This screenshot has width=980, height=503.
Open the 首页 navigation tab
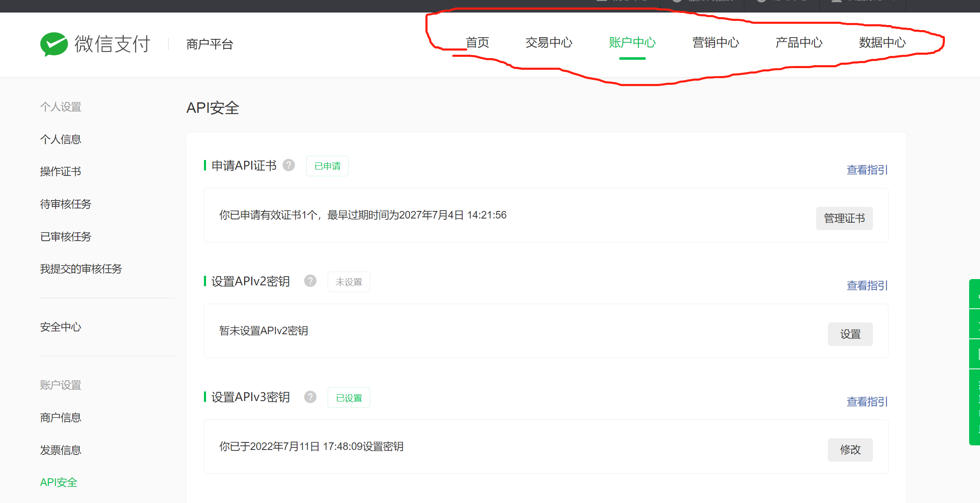478,43
